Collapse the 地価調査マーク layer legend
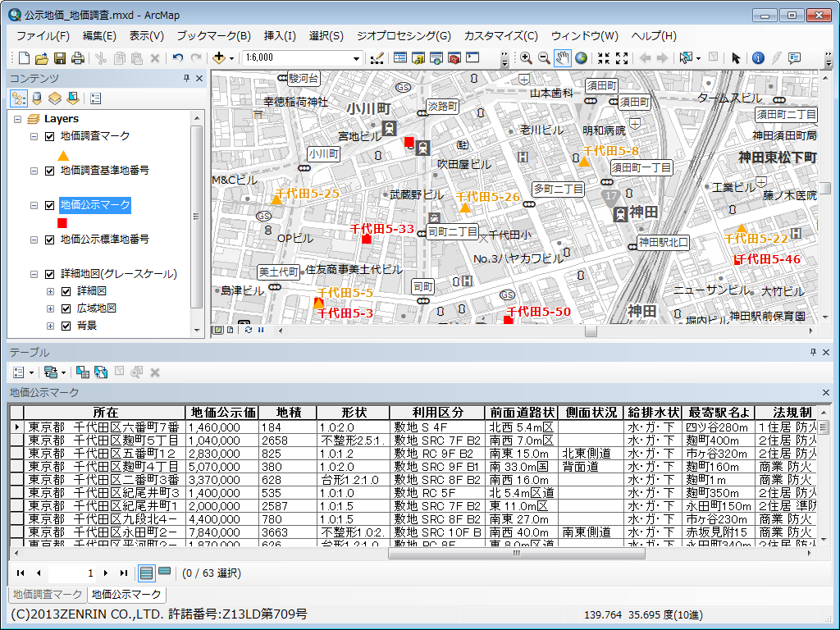The height and width of the screenshot is (630, 840). pos(34,137)
